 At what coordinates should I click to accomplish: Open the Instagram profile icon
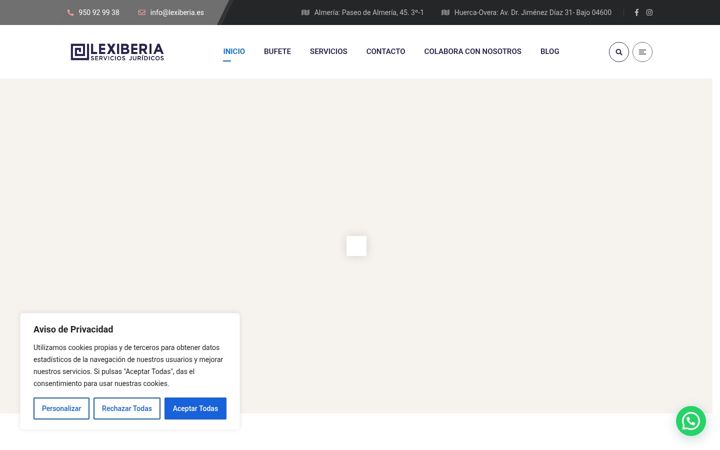pos(649,13)
